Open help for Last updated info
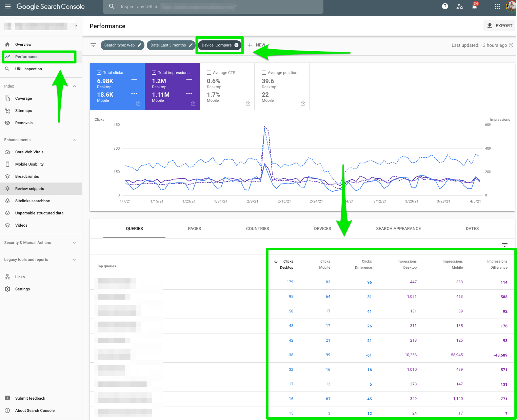The image size is (517, 420). [511, 45]
